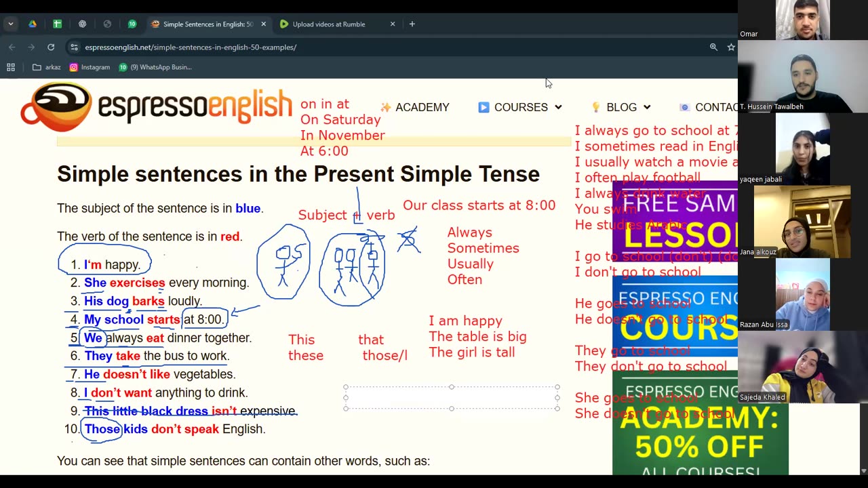
Task: Open the Chrome apps grid
Action: tap(11, 67)
